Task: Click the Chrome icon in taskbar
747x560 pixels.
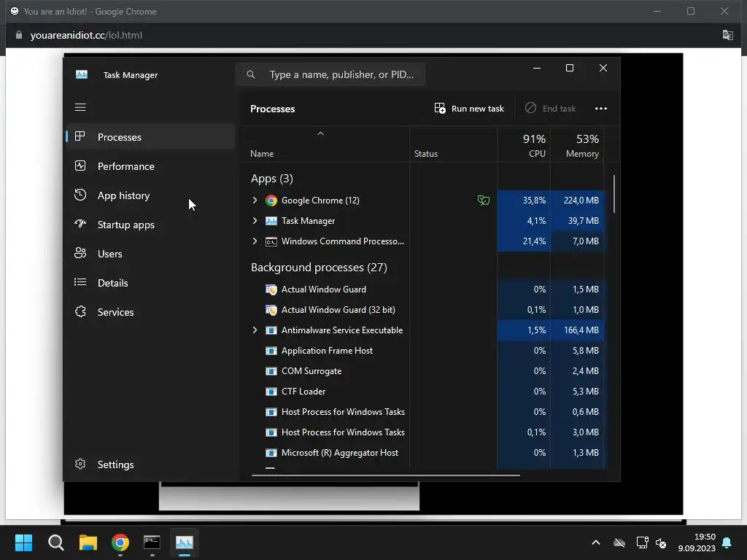Action: [120, 542]
